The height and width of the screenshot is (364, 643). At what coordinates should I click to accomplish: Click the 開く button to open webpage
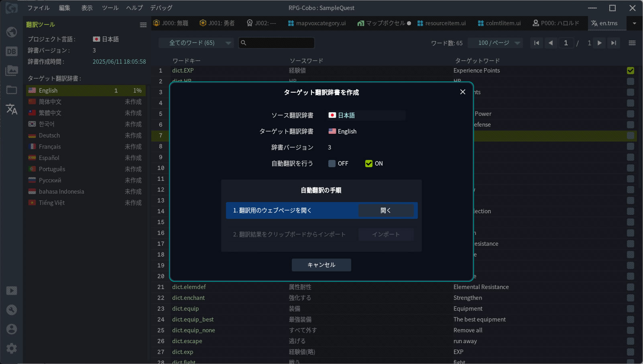(x=385, y=210)
